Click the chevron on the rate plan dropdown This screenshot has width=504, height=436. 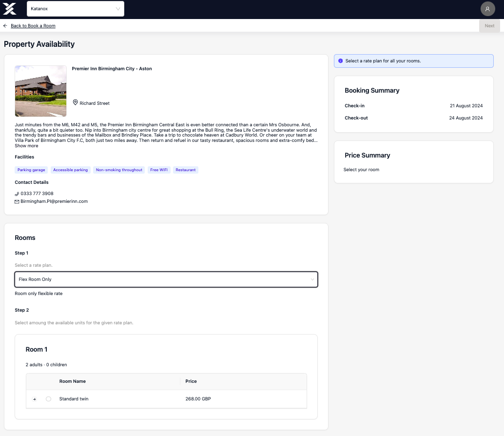[312, 279]
